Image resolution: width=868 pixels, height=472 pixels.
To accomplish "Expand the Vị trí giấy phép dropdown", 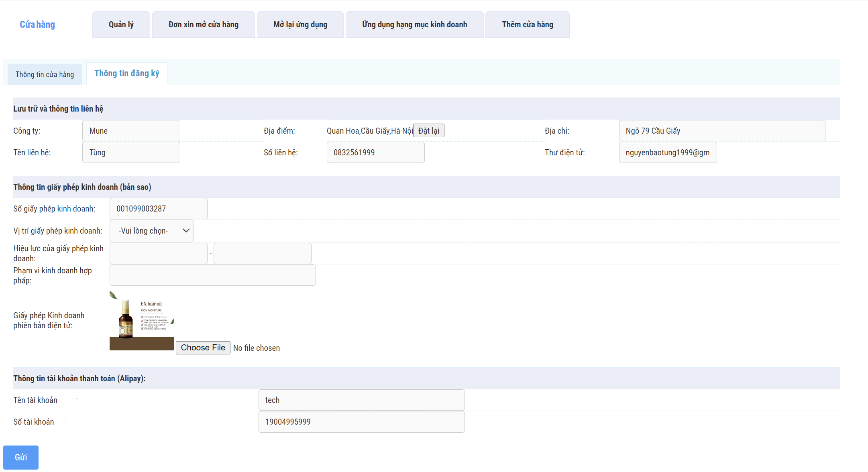I will pyautogui.click(x=151, y=231).
